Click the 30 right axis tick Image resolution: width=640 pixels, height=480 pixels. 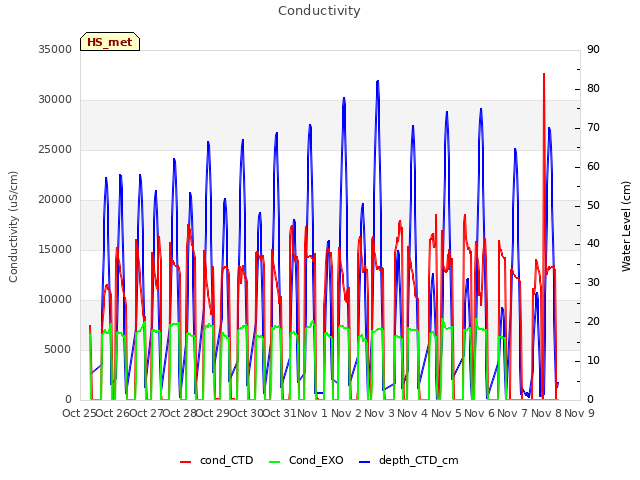click(x=593, y=282)
